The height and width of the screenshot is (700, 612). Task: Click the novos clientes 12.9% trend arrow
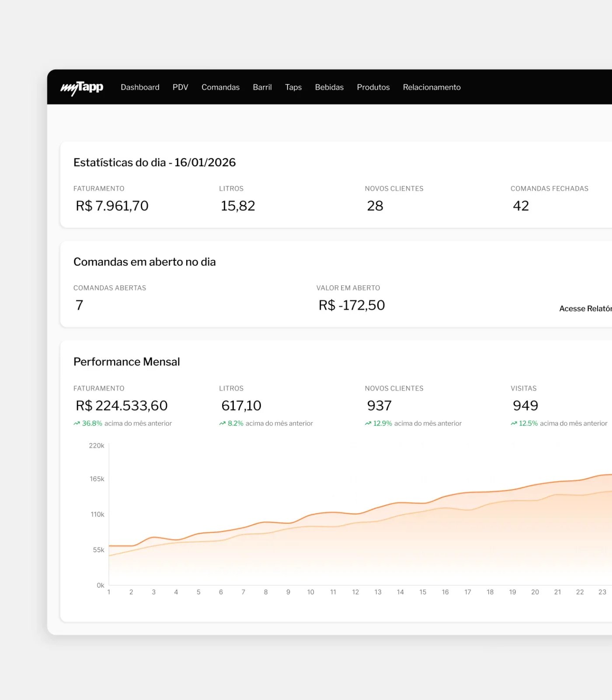(368, 423)
